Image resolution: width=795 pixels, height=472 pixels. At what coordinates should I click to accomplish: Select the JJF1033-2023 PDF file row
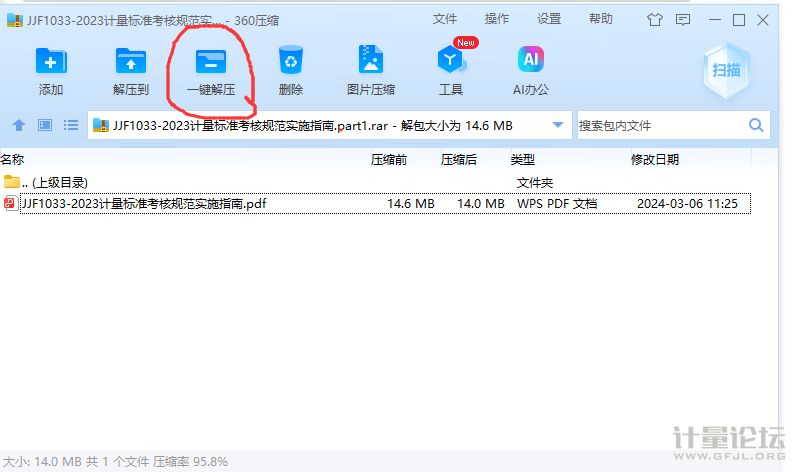[x=144, y=203]
